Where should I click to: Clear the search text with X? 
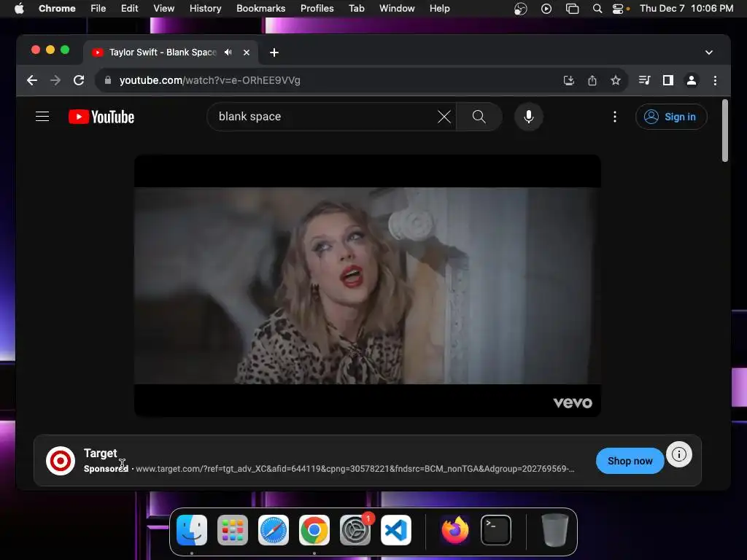tap(444, 117)
